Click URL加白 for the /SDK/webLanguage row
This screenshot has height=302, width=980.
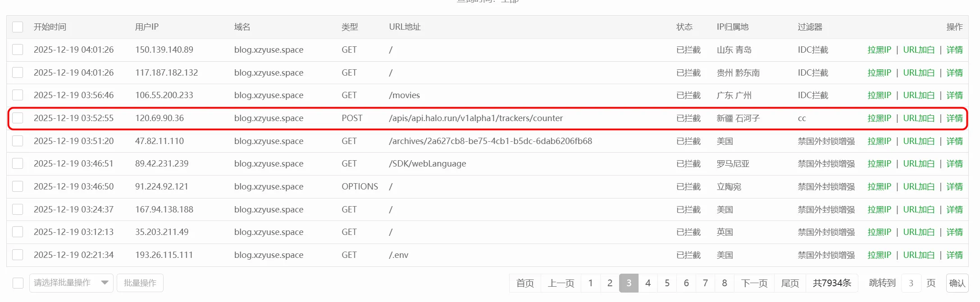[919, 164]
